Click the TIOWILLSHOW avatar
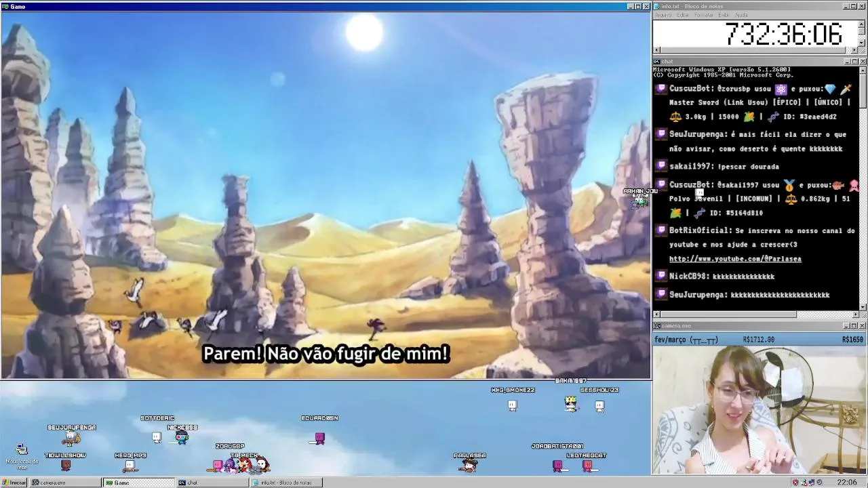The image size is (868, 488). (66, 465)
